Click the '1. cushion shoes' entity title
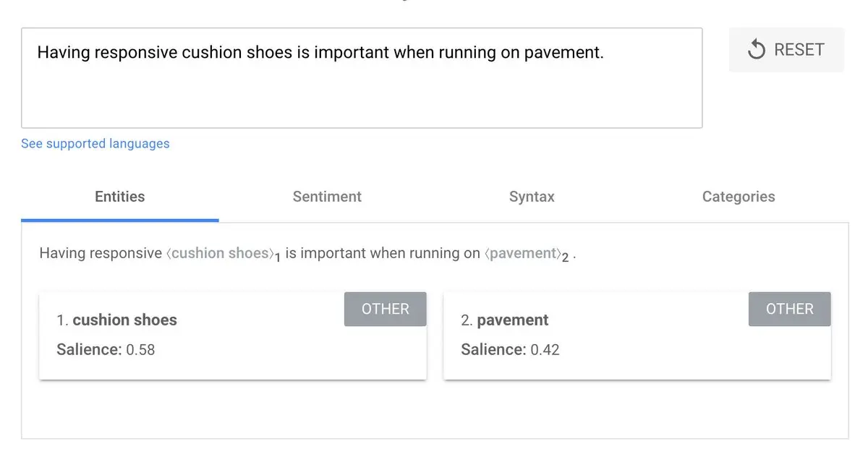Screen dimensions: 868x457 (x=117, y=320)
